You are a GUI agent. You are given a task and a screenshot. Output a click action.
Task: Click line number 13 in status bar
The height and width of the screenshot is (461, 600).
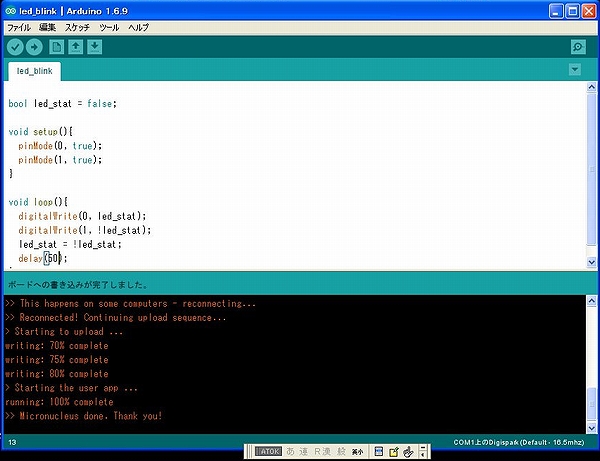pyautogui.click(x=12, y=443)
